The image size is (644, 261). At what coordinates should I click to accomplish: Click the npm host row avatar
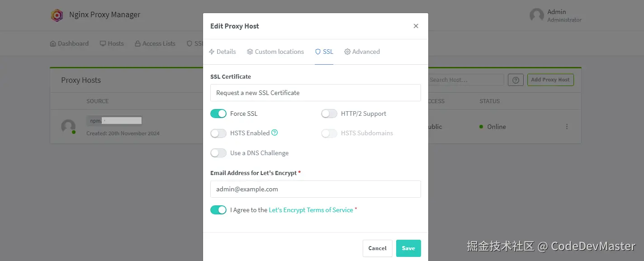point(68,127)
